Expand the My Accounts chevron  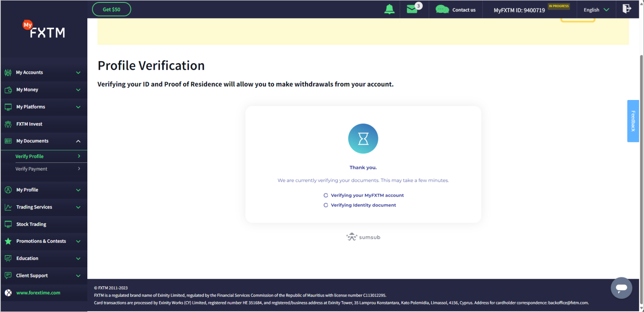78,73
